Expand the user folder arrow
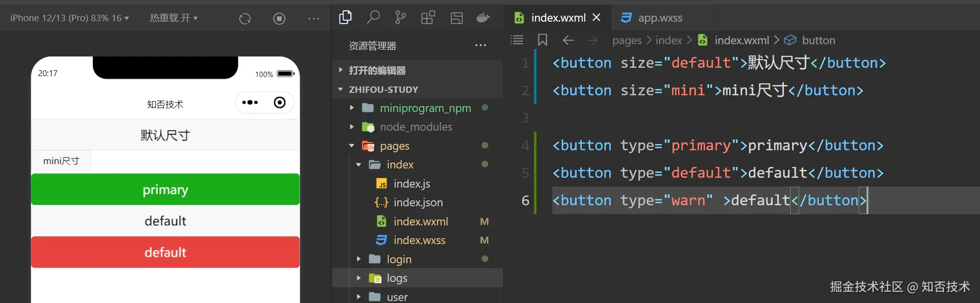The image size is (980, 303). [x=358, y=297]
